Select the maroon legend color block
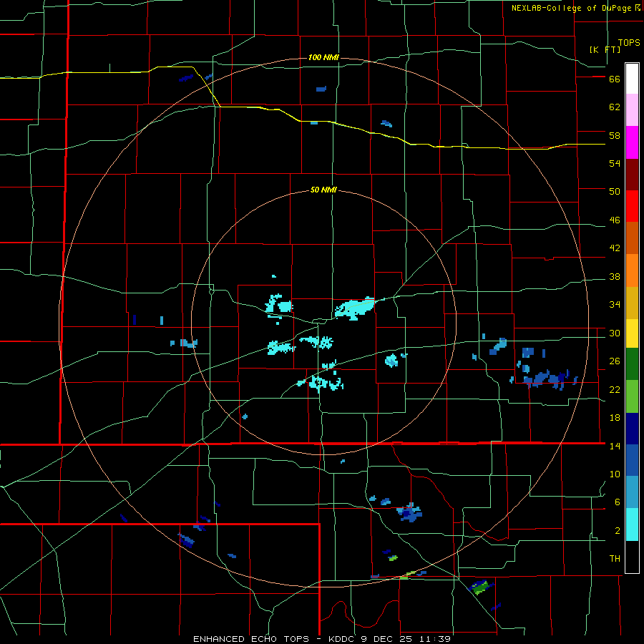This screenshot has width=644, height=644. click(632, 175)
